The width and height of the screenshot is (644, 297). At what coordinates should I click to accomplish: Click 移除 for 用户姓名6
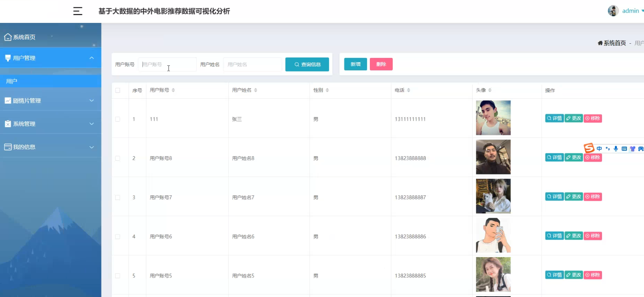click(593, 236)
